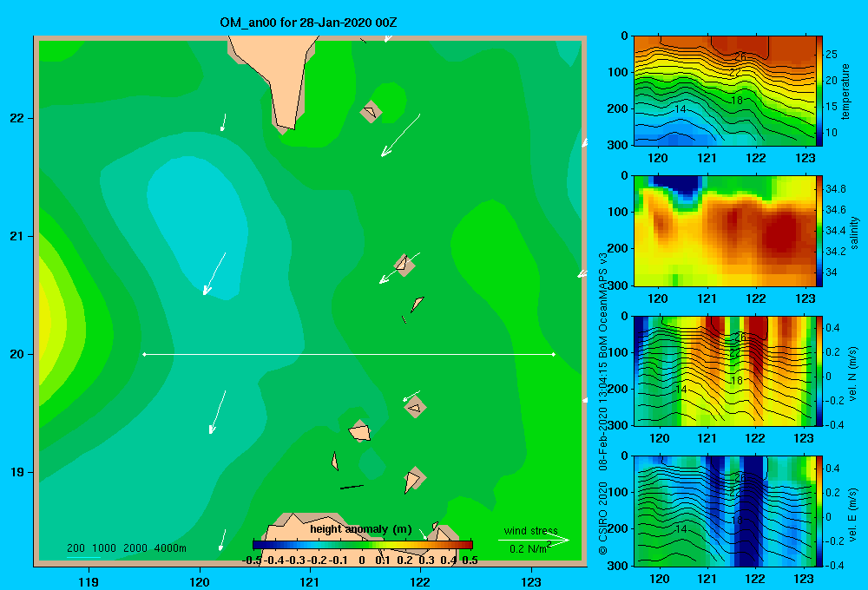Click the salinity color scale bar
Image resolution: width=868 pixels, height=590 pixels.
pos(819,231)
